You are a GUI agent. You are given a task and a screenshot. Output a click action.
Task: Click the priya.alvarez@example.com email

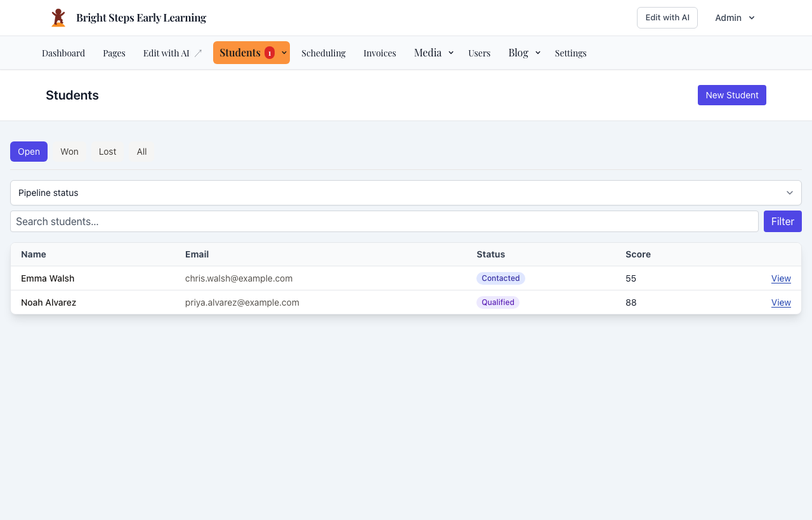tap(242, 302)
